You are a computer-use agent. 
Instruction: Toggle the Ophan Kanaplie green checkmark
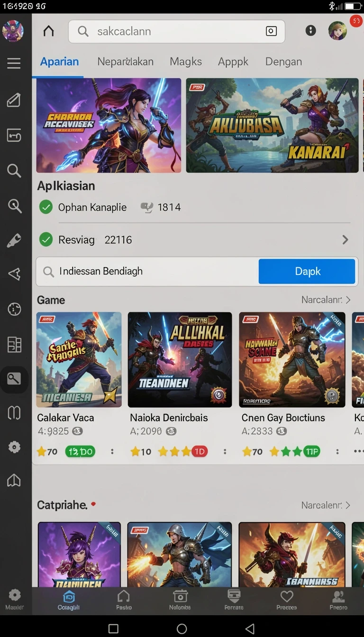pos(46,207)
